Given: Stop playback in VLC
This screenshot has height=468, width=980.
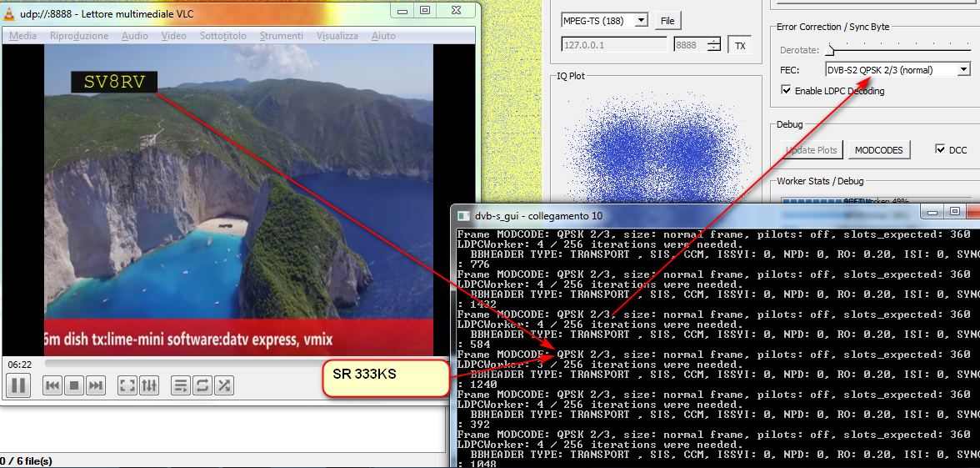Looking at the screenshot, I should point(73,385).
